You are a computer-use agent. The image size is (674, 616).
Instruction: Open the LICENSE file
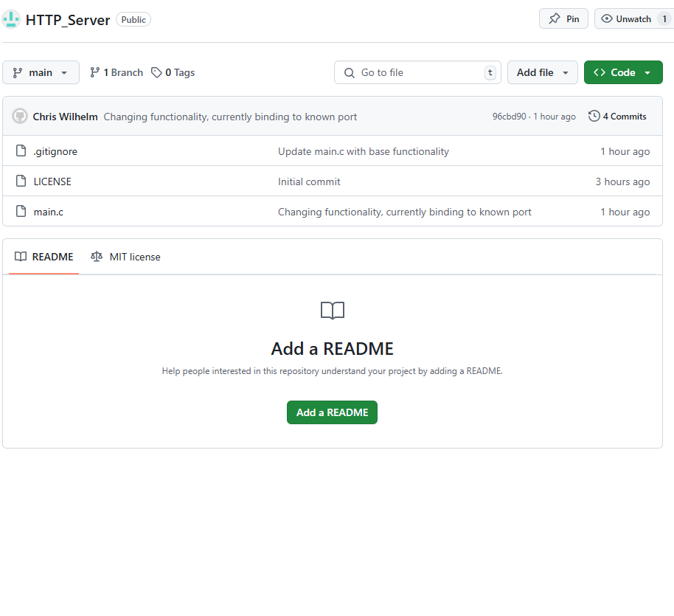52,181
